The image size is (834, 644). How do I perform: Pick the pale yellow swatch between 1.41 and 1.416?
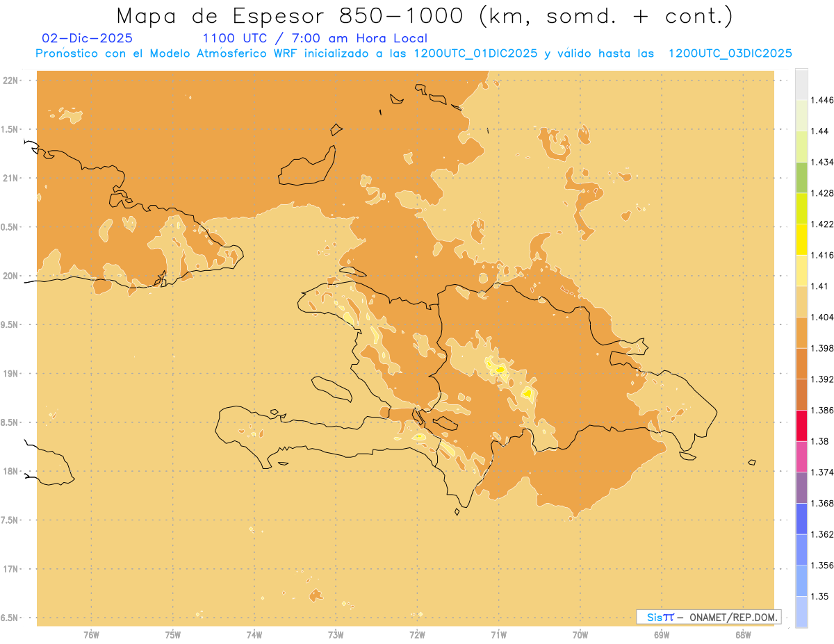tap(801, 270)
